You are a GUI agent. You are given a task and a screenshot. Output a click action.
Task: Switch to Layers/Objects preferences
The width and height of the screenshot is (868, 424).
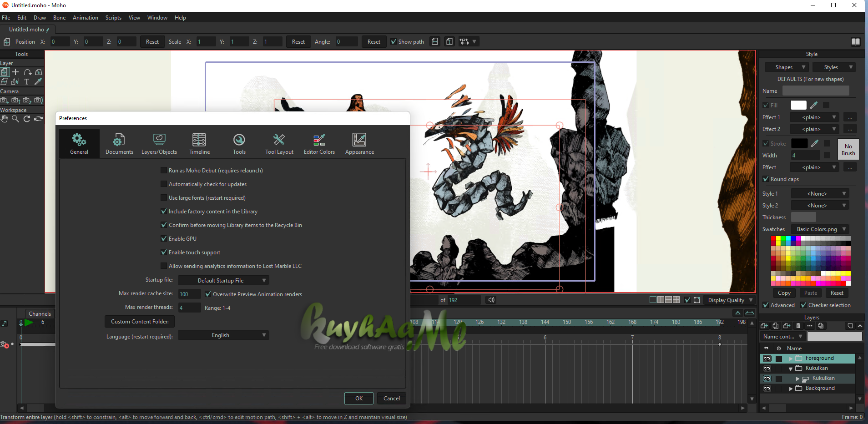click(159, 143)
